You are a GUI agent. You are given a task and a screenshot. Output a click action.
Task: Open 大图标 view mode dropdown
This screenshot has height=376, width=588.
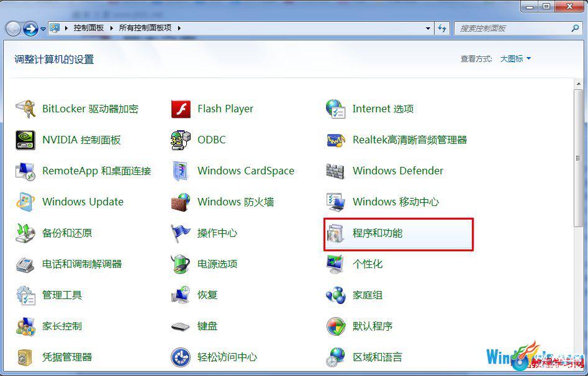coord(515,59)
